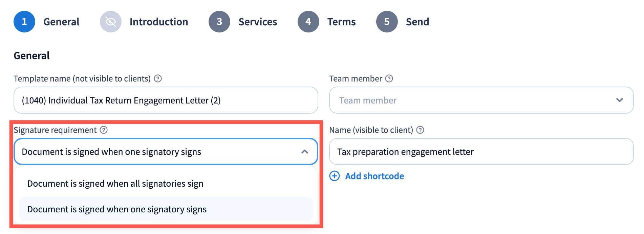
Task: Select "Document is signed when all signatories sign"
Action: [x=115, y=184]
